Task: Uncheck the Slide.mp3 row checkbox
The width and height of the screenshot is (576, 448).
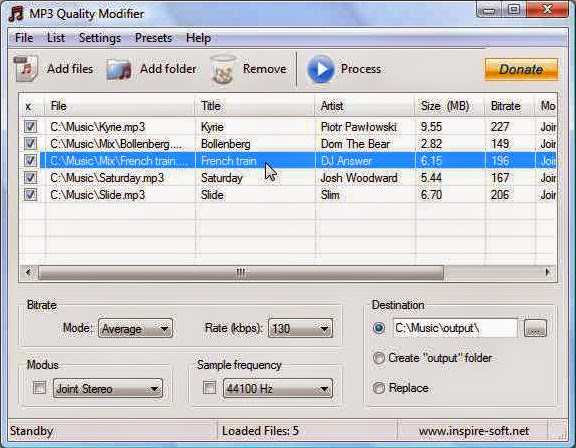Action: (x=30, y=195)
